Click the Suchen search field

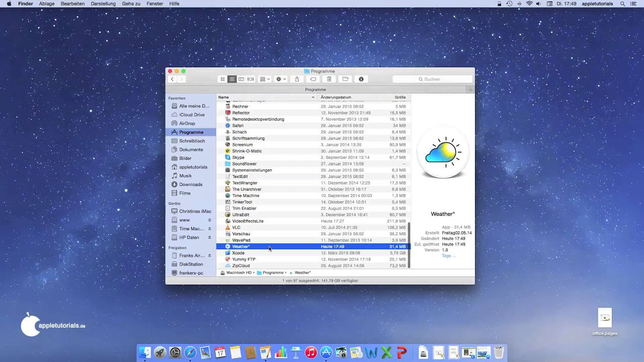pos(432,79)
